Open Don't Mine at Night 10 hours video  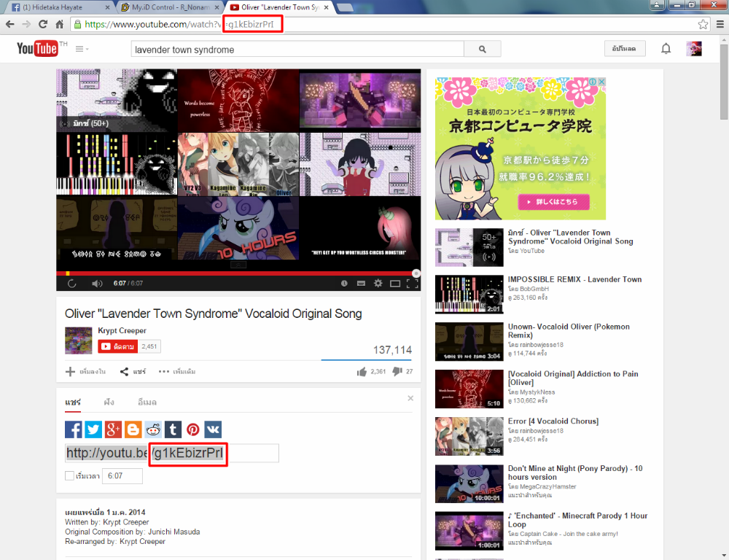[x=575, y=472]
